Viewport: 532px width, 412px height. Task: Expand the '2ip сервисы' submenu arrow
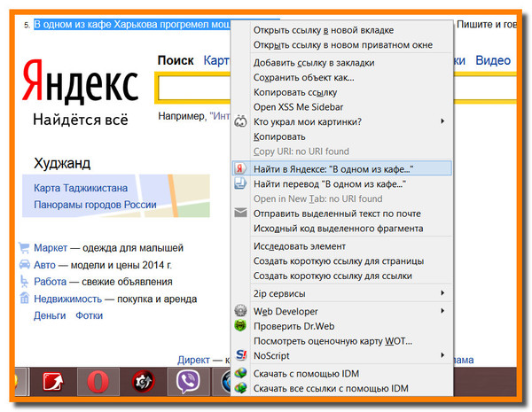[x=442, y=292]
